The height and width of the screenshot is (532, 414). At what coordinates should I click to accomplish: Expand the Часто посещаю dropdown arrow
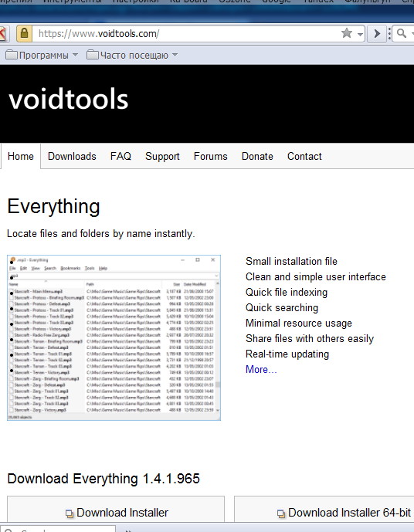(175, 55)
